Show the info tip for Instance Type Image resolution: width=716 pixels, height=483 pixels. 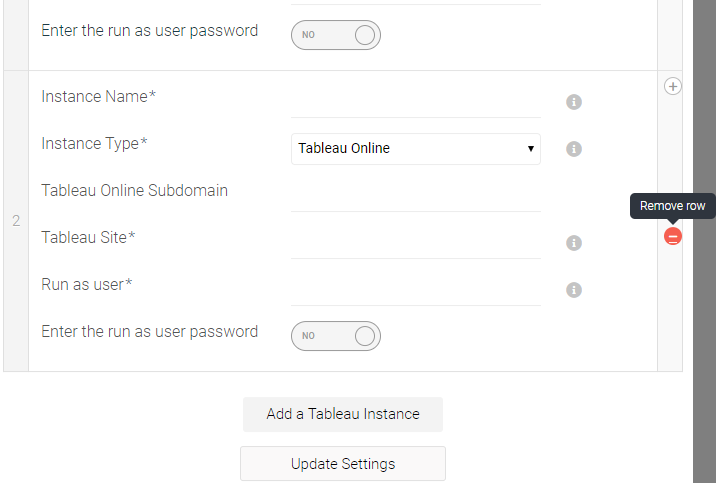tap(574, 149)
